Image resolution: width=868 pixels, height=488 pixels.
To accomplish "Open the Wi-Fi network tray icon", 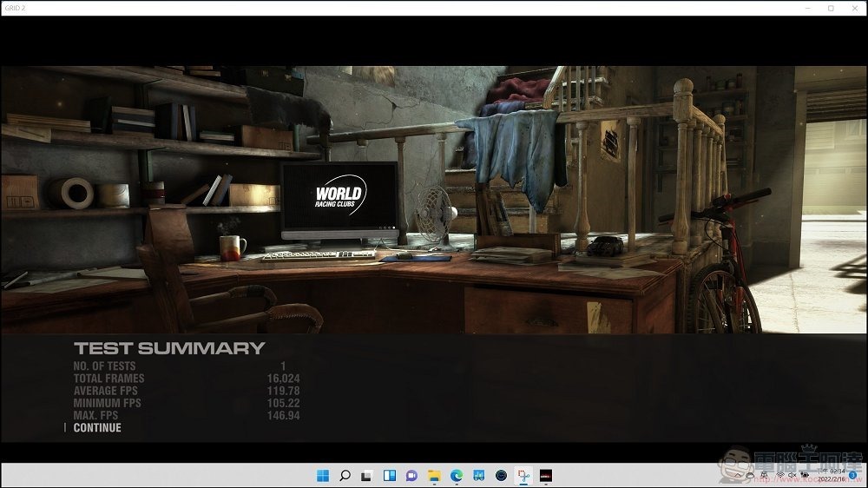I will (x=780, y=475).
